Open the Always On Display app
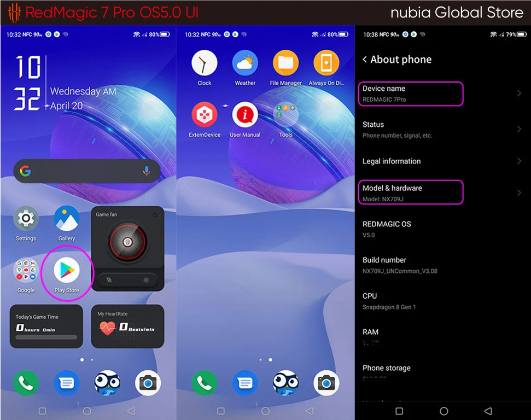The width and height of the screenshot is (531, 420). coord(326,63)
